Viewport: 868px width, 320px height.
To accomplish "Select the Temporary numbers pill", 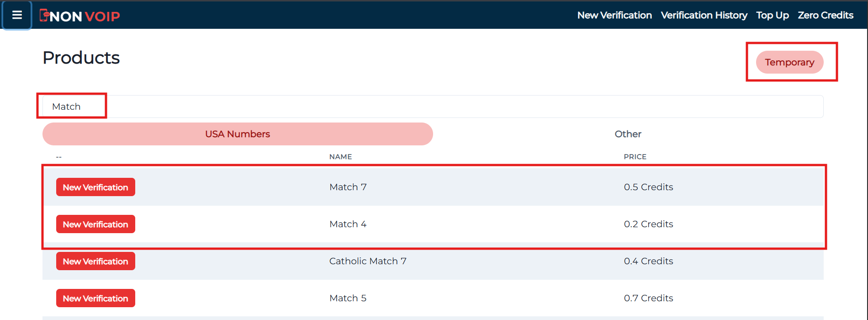I will click(789, 62).
